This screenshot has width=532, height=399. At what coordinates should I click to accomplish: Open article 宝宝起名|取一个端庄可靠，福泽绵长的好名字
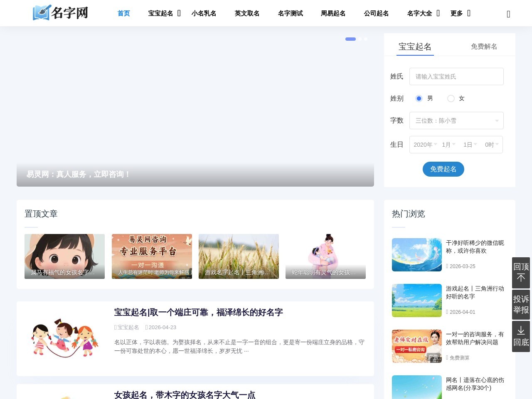tap(198, 312)
